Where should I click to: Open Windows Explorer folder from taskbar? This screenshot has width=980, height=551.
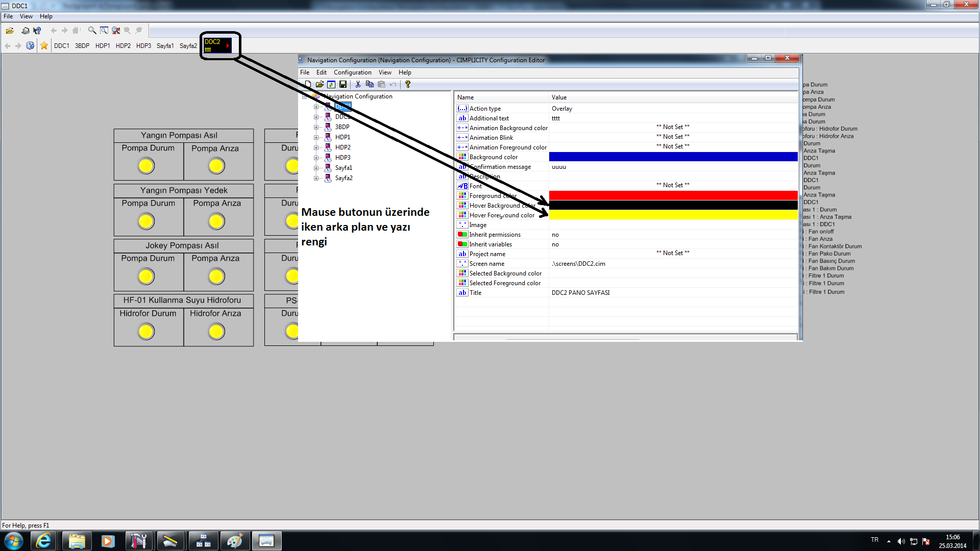[x=77, y=541]
